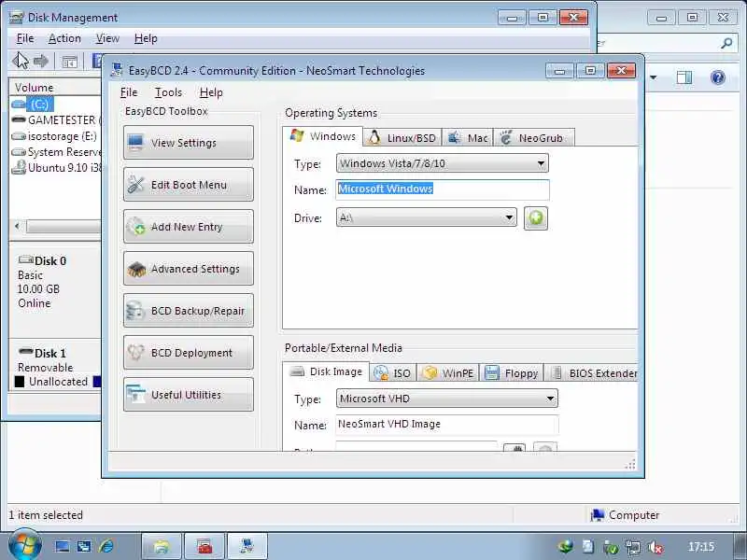747x560 pixels.
Task: Select the Ubuntu 9.10 volume row
Action: pos(55,168)
